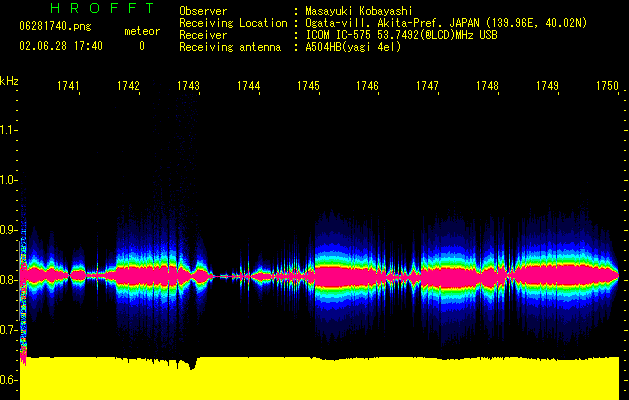Viewport: 629px width, 400px height.
Task: Click the 1749 time marker
Action: [548, 86]
